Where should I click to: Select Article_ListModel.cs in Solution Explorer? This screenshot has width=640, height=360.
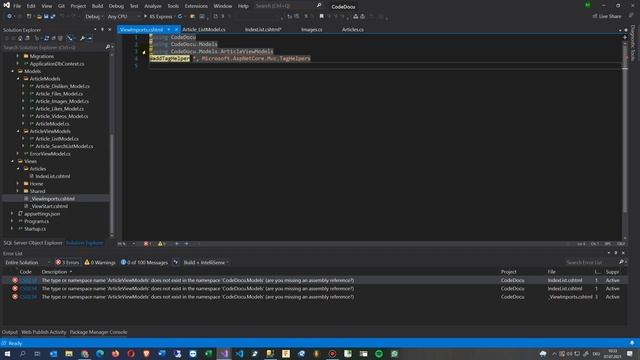(57, 139)
